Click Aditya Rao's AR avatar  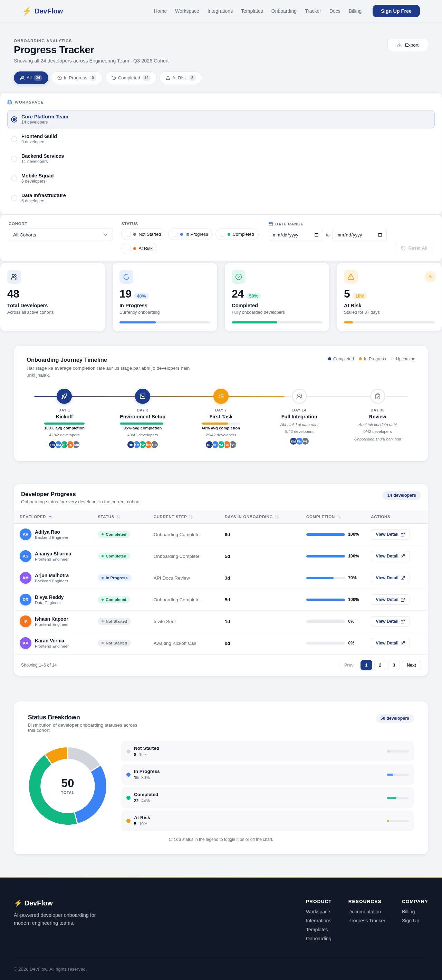(x=26, y=534)
